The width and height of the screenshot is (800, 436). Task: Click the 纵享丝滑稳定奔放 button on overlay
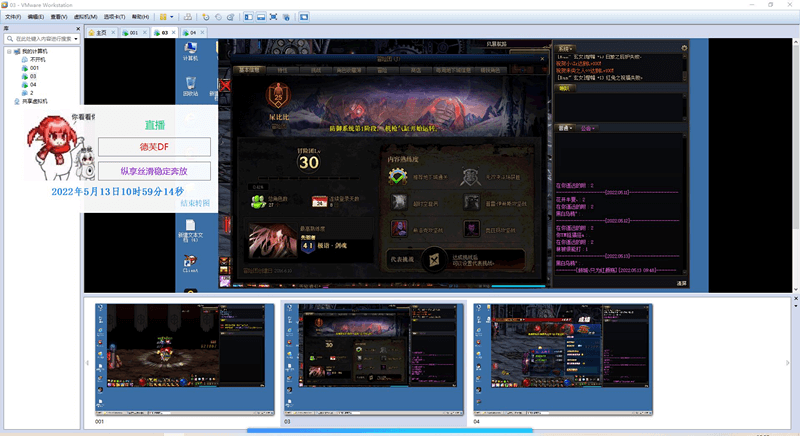[154, 171]
